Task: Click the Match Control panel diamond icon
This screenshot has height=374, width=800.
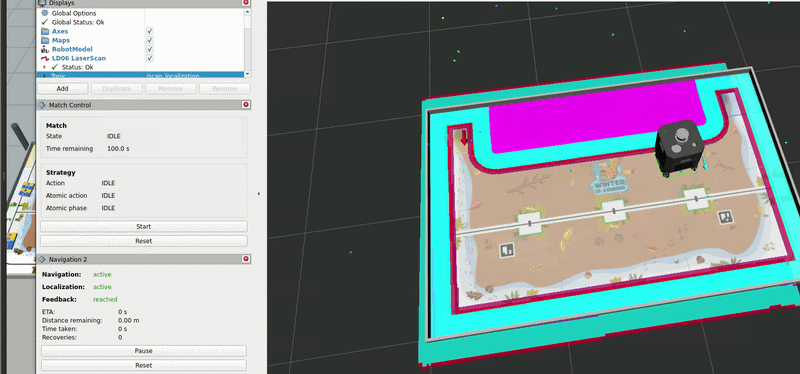Action: click(42, 105)
